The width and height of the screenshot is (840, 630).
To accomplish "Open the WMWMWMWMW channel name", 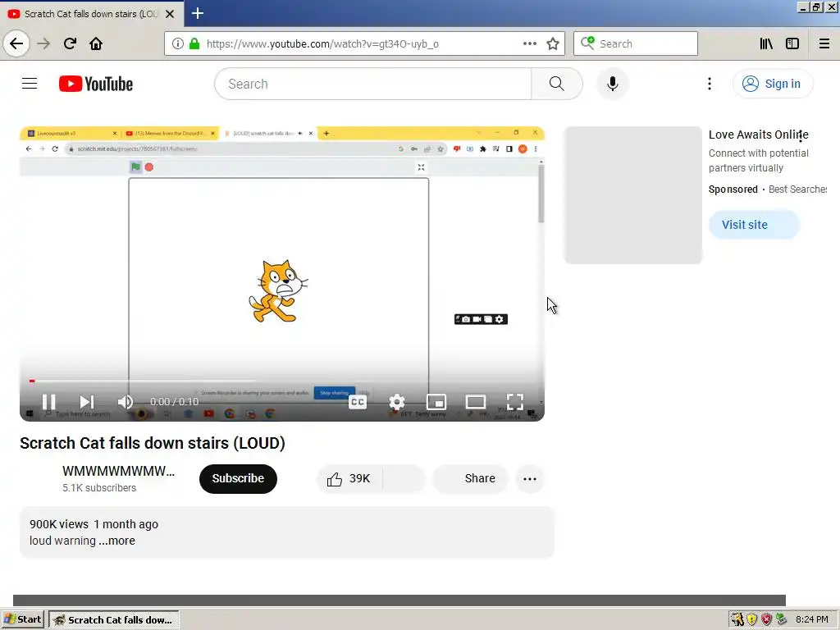I will (x=118, y=471).
